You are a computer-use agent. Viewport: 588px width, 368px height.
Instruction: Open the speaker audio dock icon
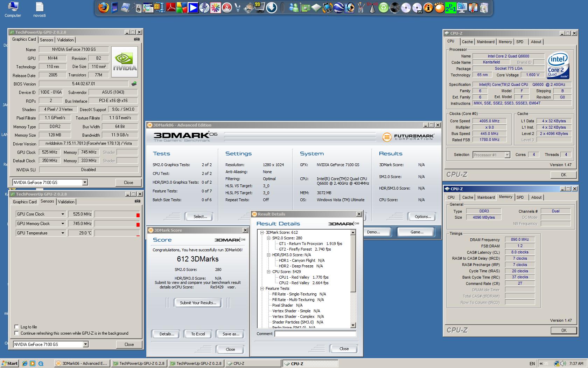[137, 8]
